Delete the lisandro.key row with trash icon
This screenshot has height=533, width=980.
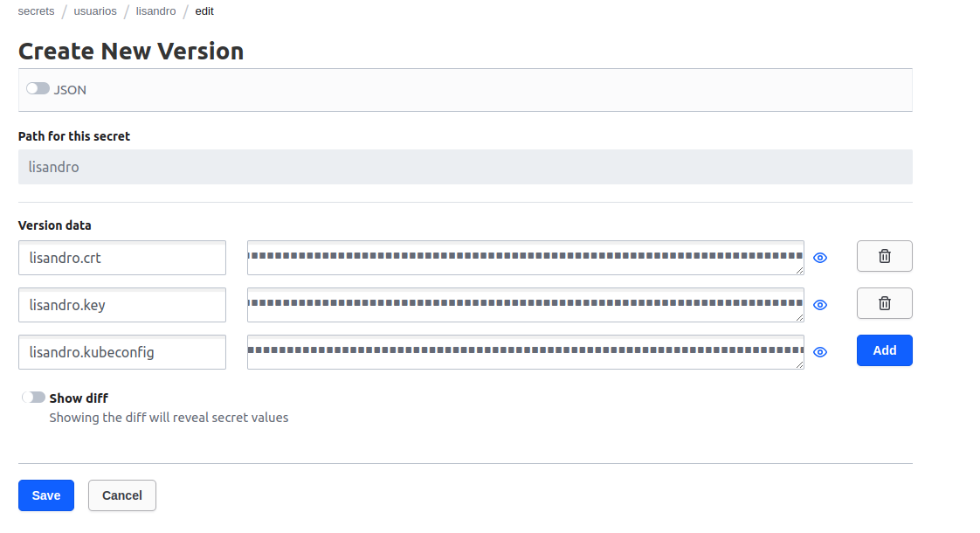(884, 303)
